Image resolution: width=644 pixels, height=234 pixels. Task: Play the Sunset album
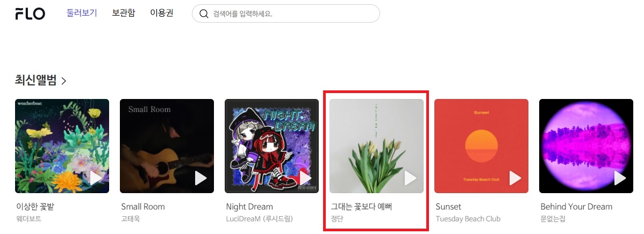click(x=515, y=178)
